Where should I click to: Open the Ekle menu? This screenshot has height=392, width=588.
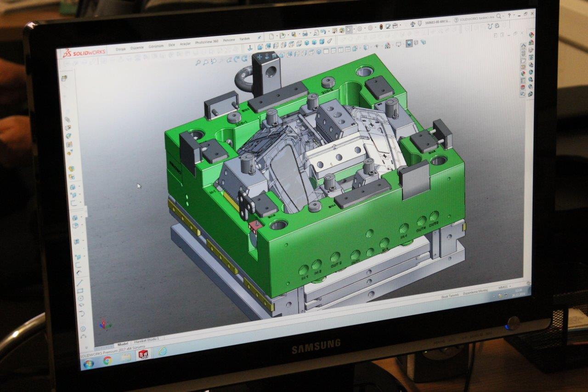pos(172,45)
